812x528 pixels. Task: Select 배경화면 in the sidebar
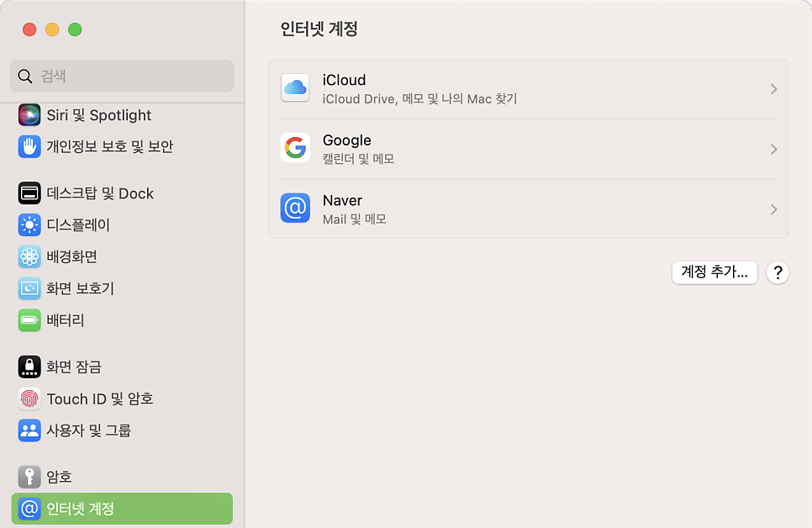point(122,256)
